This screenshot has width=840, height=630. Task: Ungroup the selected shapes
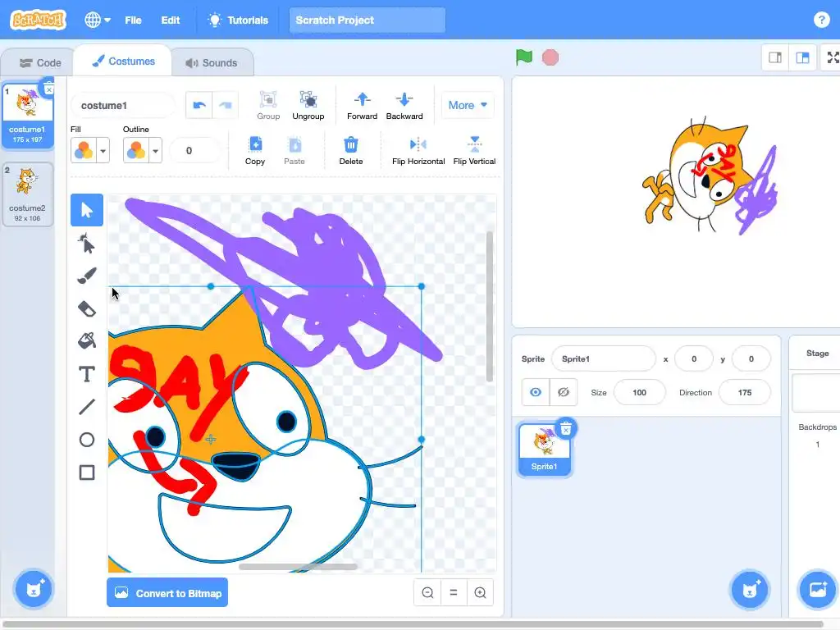click(x=308, y=106)
